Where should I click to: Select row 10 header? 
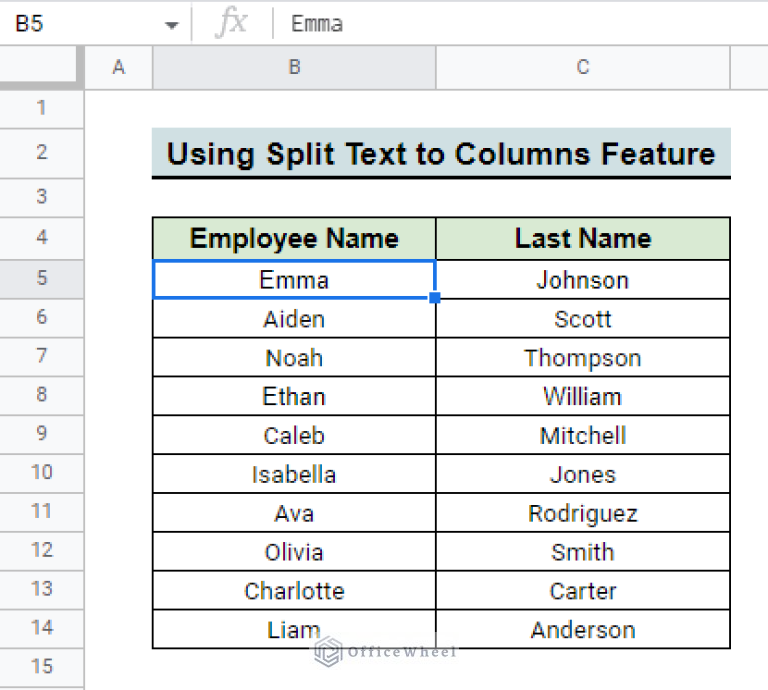point(42,472)
